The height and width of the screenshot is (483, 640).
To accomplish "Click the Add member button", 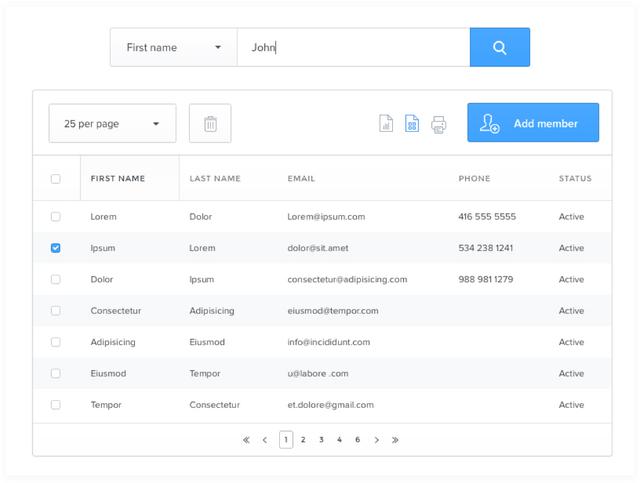I will (x=533, y=123).
